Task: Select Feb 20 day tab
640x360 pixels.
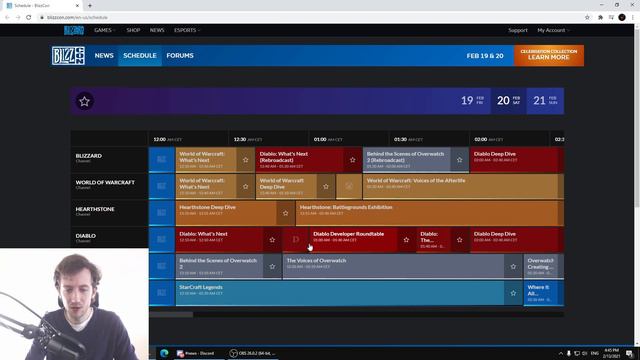Action: (509, 100)
